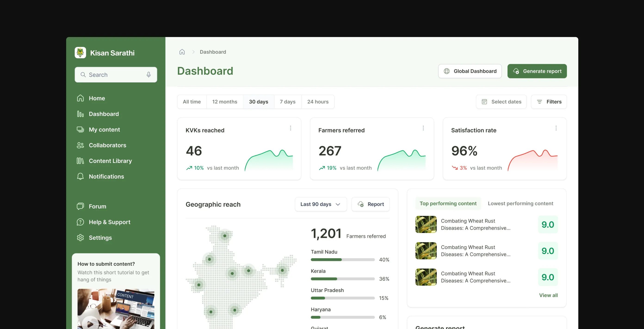644x329 pixels.
Task: Click the Dashboard bar chart icon
Action: point(80,114)
